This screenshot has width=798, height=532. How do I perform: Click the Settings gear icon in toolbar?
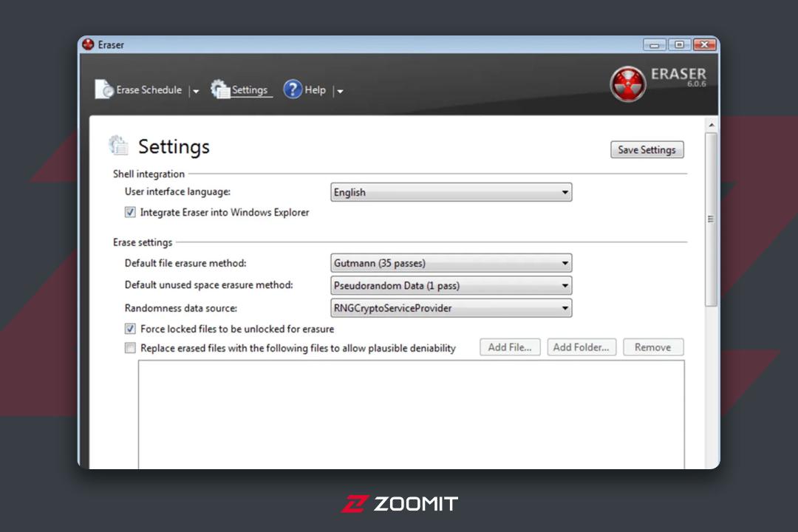pos(220,89)
